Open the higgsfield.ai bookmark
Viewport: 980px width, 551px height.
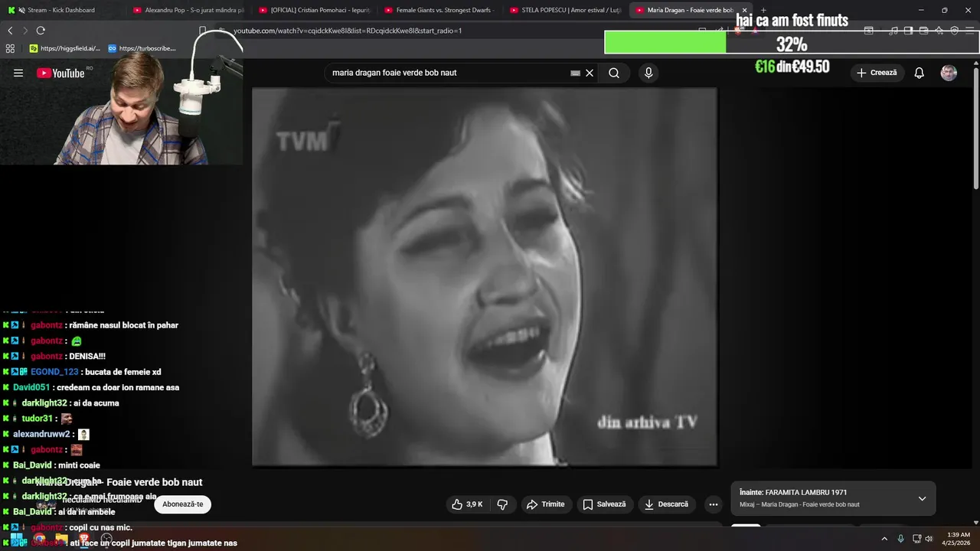64,48
